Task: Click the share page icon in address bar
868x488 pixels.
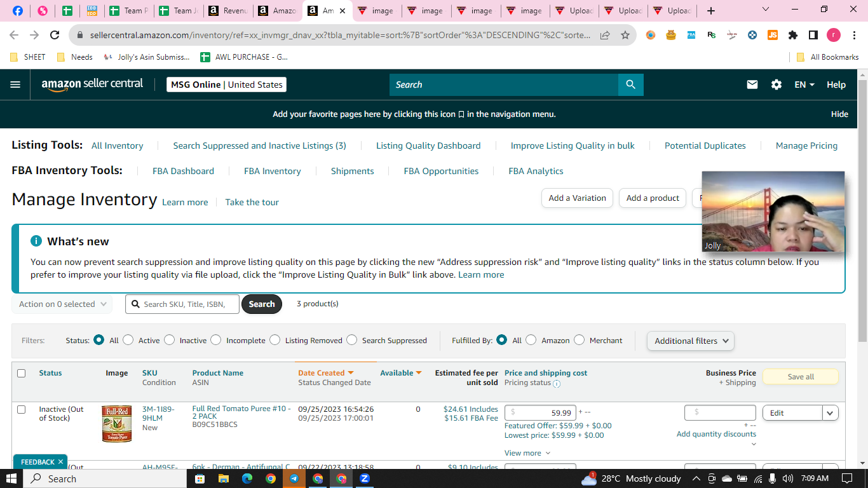Action: pos(605,35)
